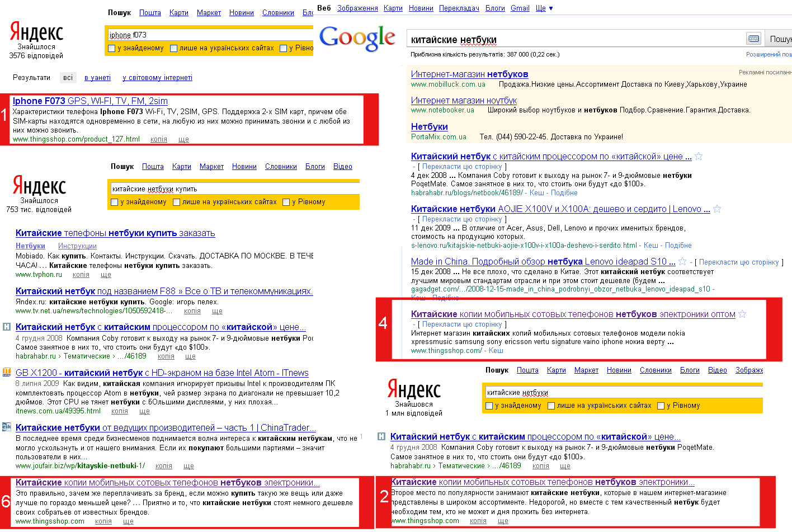The image size is (792, 532).
Task: Open 'Блоги' in the Google top bar
Action: point(495,8)
